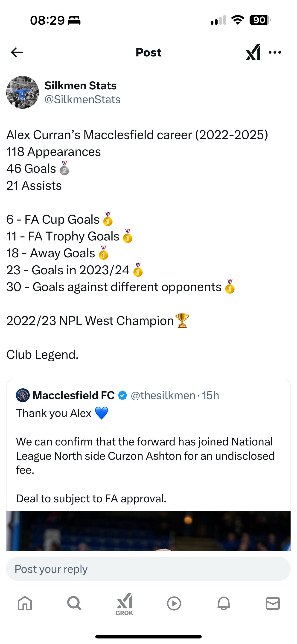Open the three-dot more options menu

click(275, 52)
